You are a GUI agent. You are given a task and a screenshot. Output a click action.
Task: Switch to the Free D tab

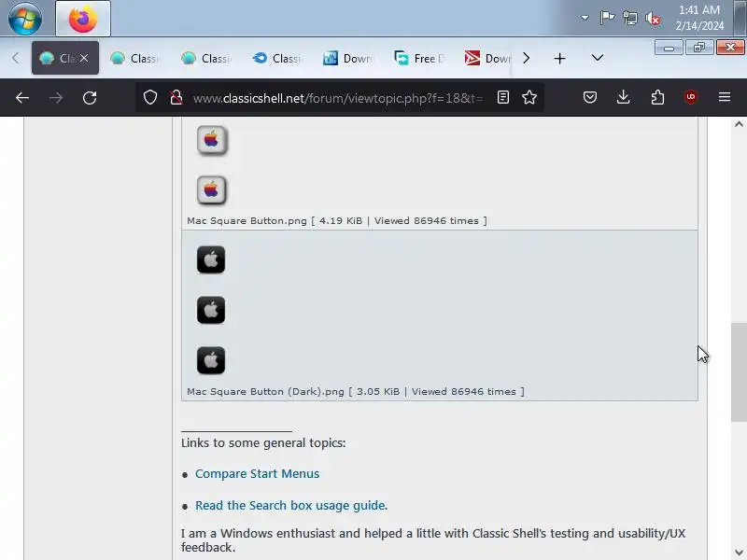[x=418, y=58]
